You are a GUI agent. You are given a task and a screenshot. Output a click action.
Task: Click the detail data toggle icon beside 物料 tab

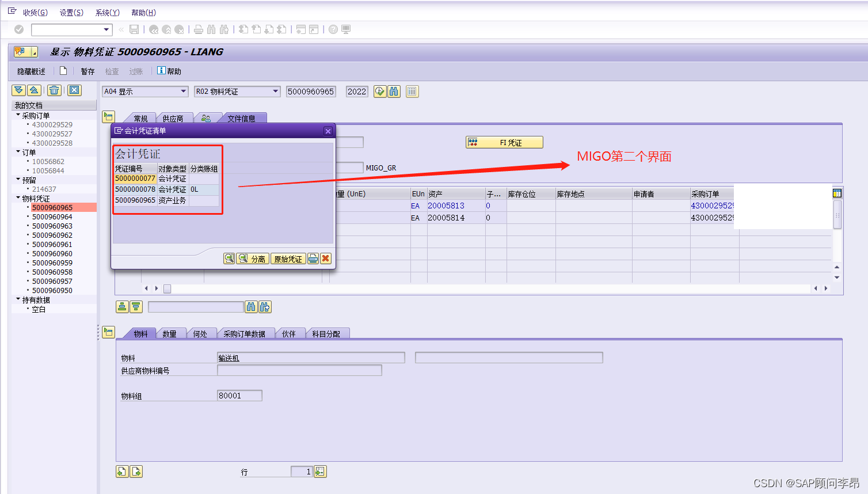(x=109, y=332)
